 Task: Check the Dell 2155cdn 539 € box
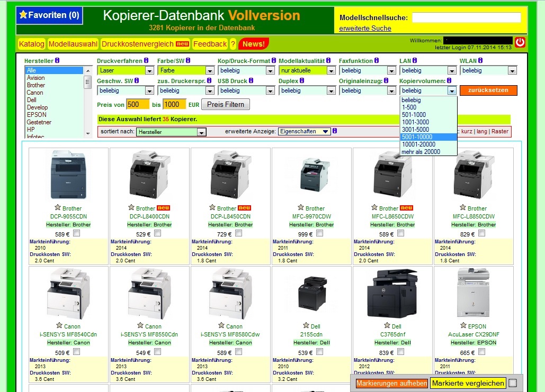[319, 352]
